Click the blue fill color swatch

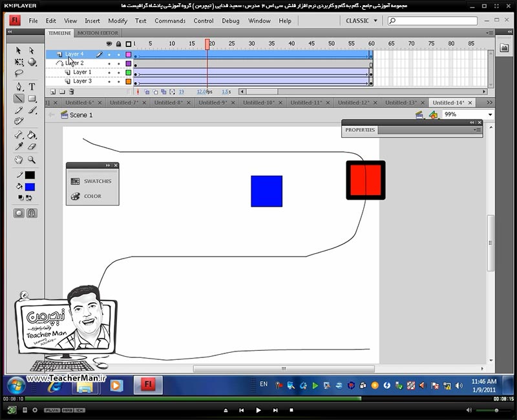[30, 187]
